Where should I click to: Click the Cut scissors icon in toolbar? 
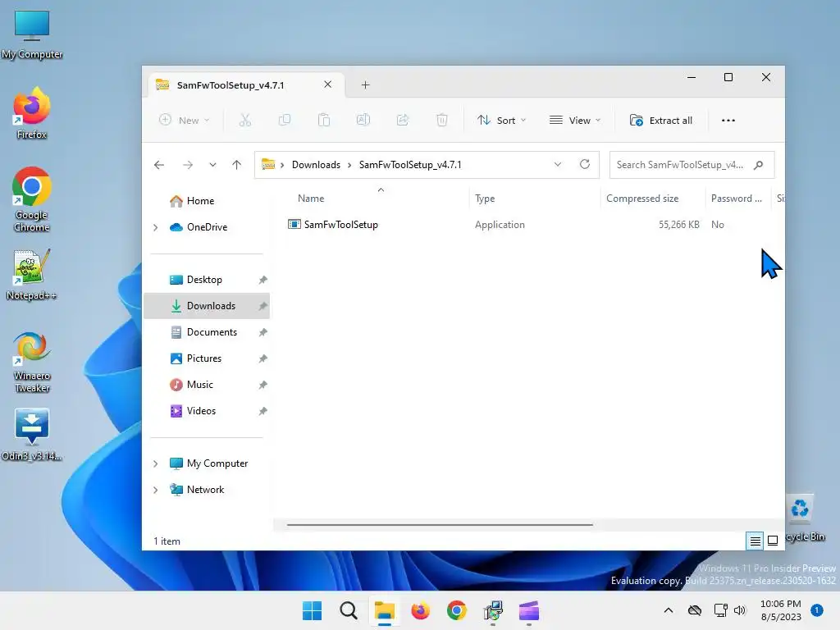244,120
